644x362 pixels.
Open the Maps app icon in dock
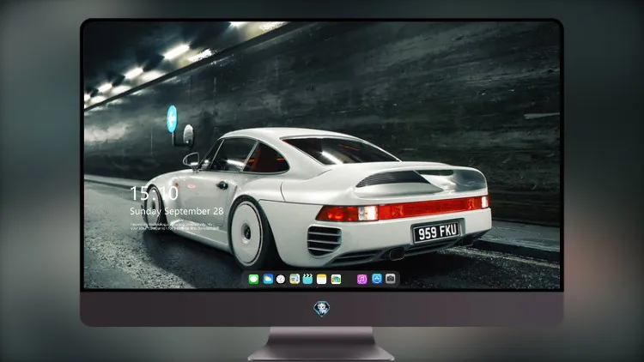[295, 280]
